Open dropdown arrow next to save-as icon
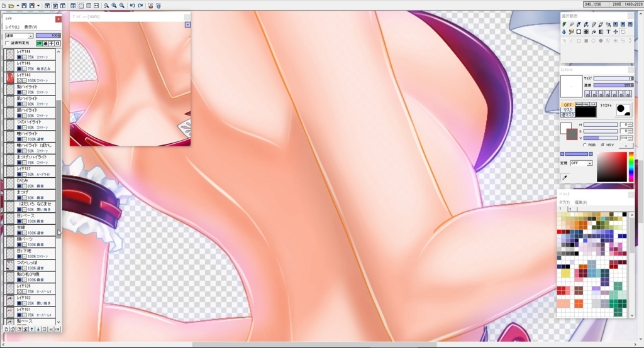Screen dimensions: 644x348 [38, 6]
